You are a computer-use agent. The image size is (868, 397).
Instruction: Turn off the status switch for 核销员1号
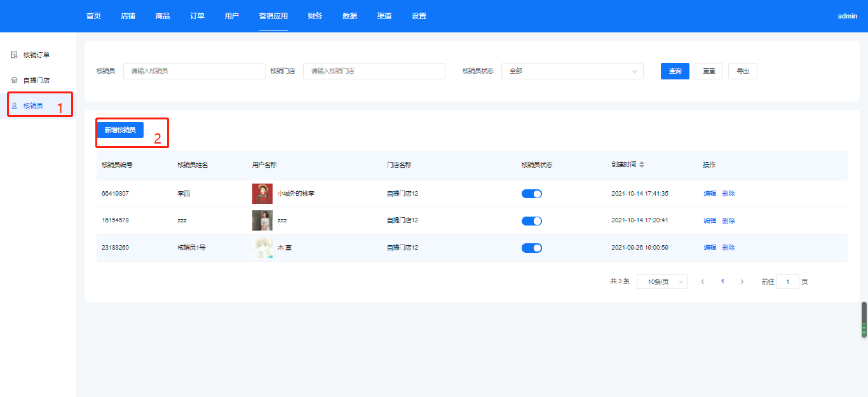tap(531, 248)
